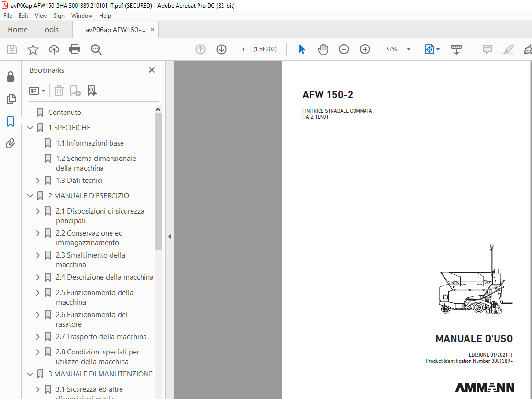
Task: Open the scrolling mode keyboard-arrow tool
Action: click(456, 49)
